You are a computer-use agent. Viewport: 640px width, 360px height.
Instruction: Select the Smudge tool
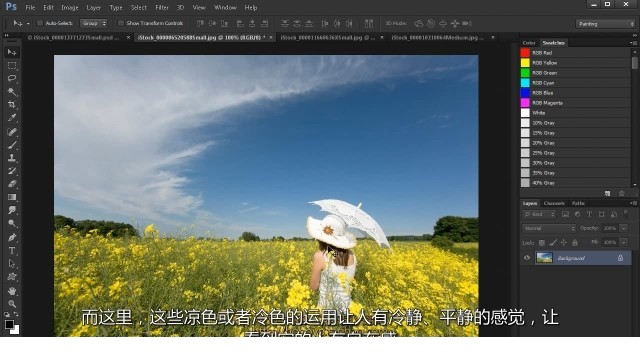click(12, 210)
